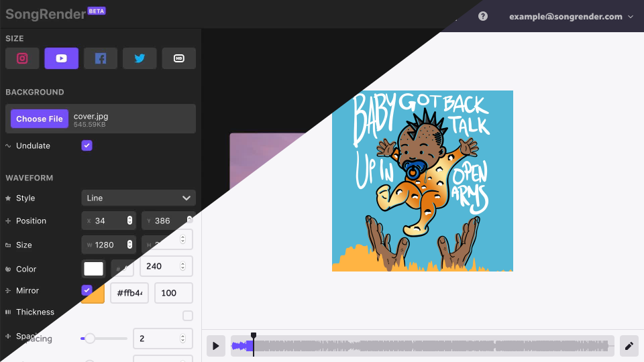Select the Facebook size preset
Screen dimensions: 644x362
pos(101,58)
